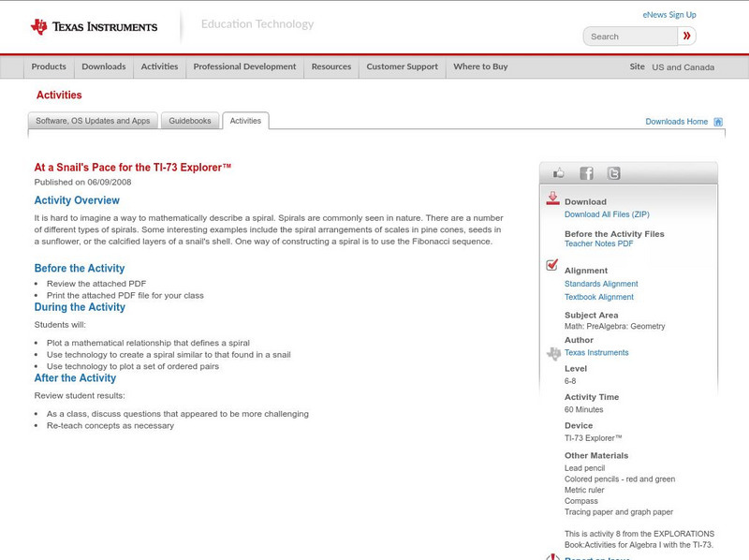Click the 'Before the Activity Files' label
749x560 pixels.
(x=614, y=234)
